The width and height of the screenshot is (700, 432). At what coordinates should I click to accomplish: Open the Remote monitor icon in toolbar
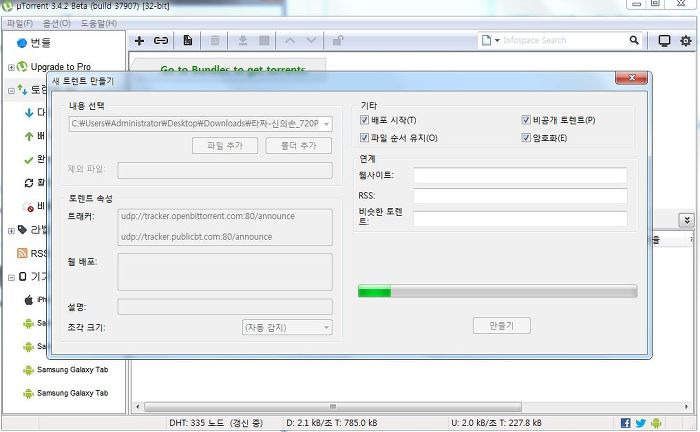pyautogui.click(x=664, y=41)
